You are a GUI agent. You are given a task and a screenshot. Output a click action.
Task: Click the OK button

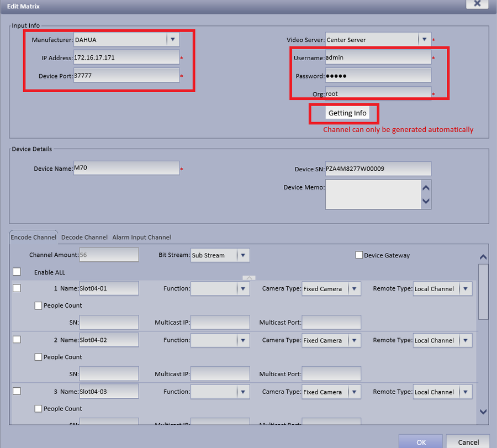421,442
